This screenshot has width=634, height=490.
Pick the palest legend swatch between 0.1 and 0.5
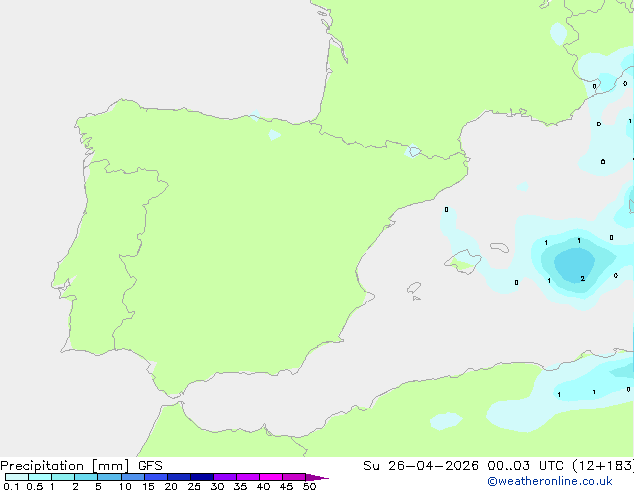click(x=17, y=477)
